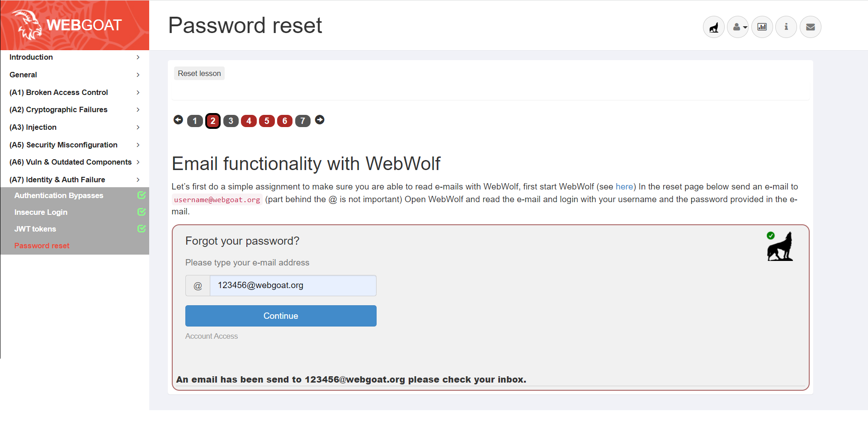
Task: Expand the General menu
Action: tap(75, 75)
